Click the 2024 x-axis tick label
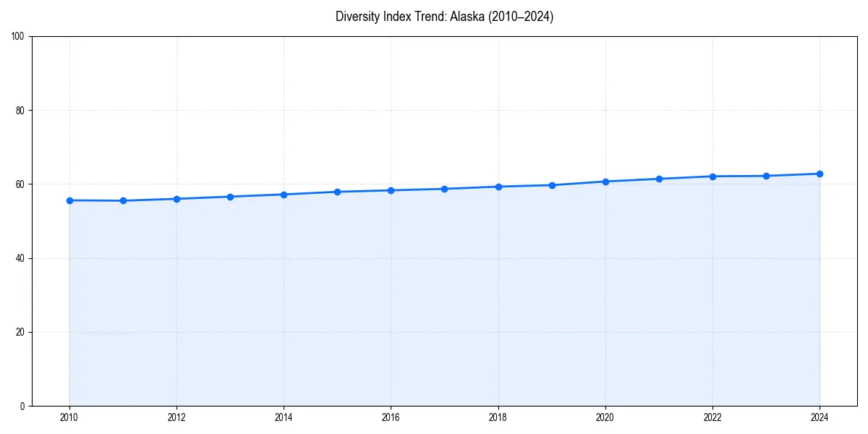The width and height of the screenshot is (868, 434). pyautogui.click(x=819, y=417)
